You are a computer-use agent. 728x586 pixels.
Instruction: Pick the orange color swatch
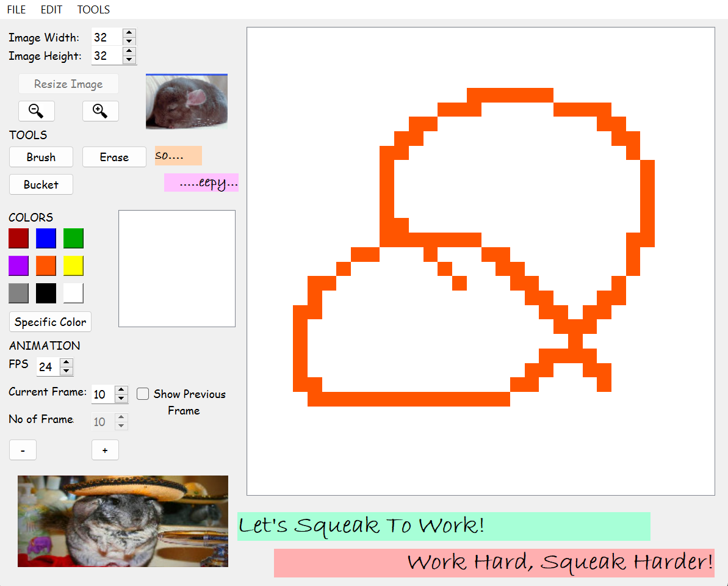click(x=46, y=266)
